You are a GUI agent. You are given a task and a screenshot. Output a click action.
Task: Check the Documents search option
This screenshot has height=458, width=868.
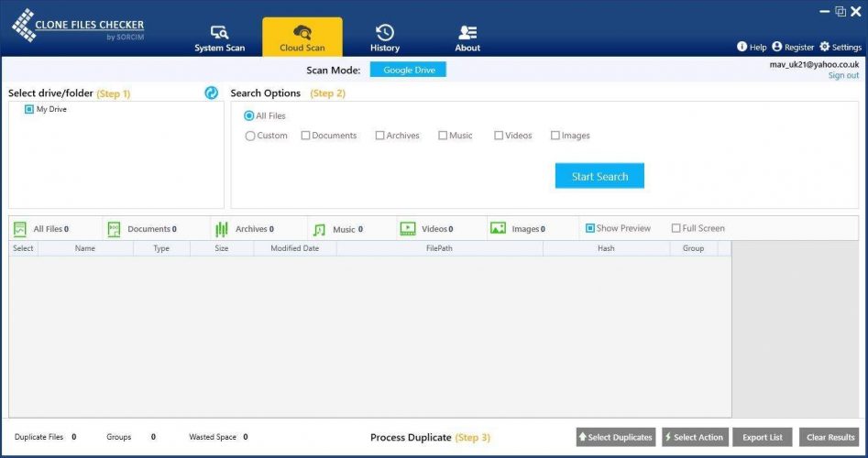tap(305, 136)
